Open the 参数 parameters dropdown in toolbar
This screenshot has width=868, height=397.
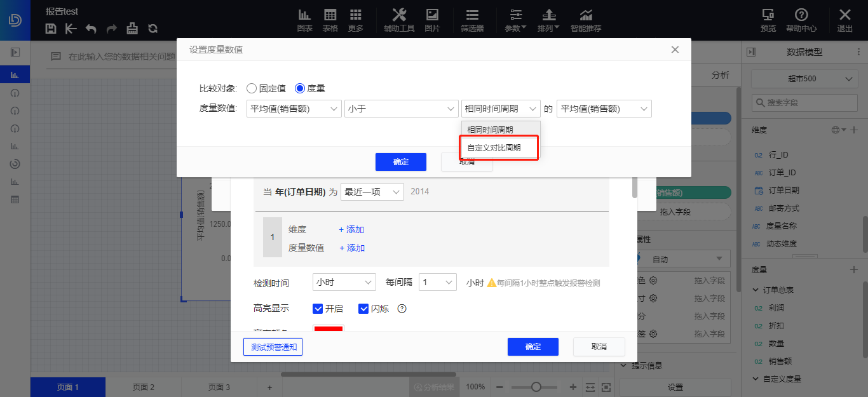pos(515,20)
